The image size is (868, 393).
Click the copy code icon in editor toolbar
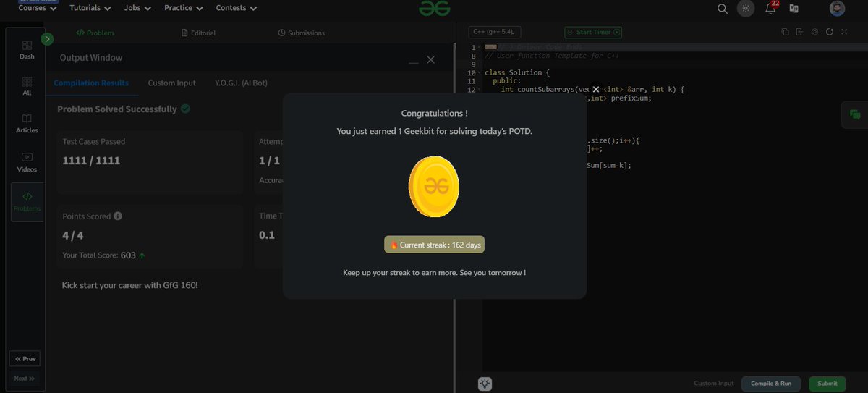coord(786,32)
